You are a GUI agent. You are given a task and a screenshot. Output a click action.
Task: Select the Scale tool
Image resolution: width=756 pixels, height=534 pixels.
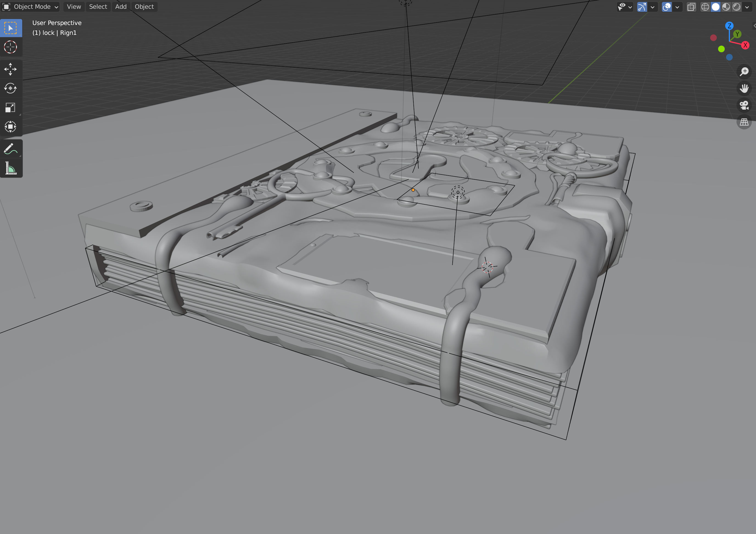click(10, 107)
